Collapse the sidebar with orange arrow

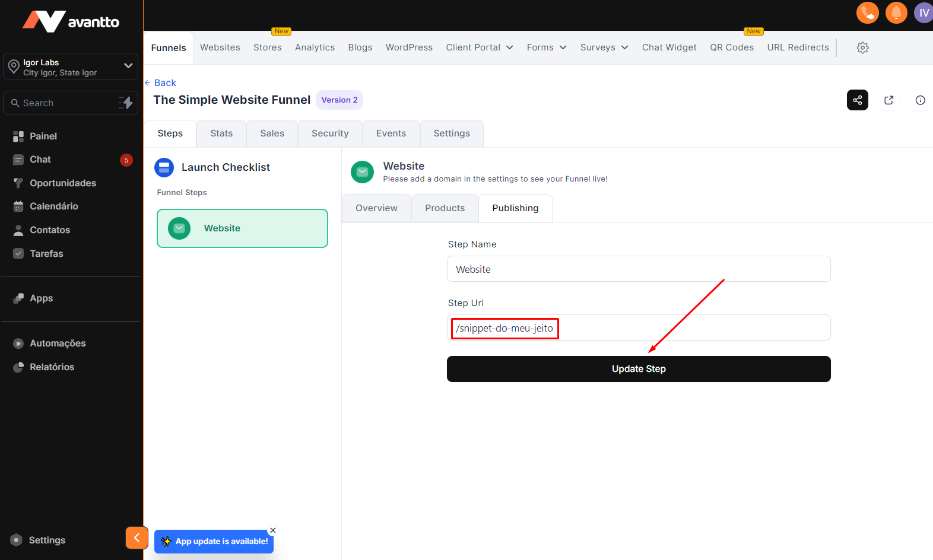click(137, 537)
